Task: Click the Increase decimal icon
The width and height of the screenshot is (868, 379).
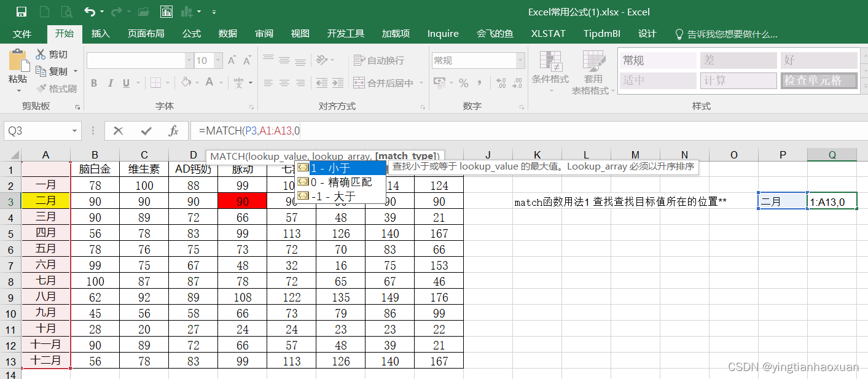Action: pos(501,83)
